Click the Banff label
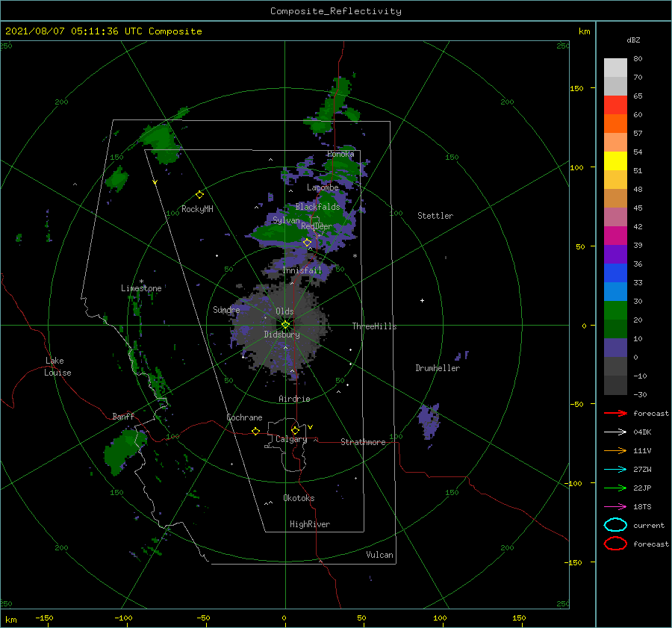 point(123,416)
